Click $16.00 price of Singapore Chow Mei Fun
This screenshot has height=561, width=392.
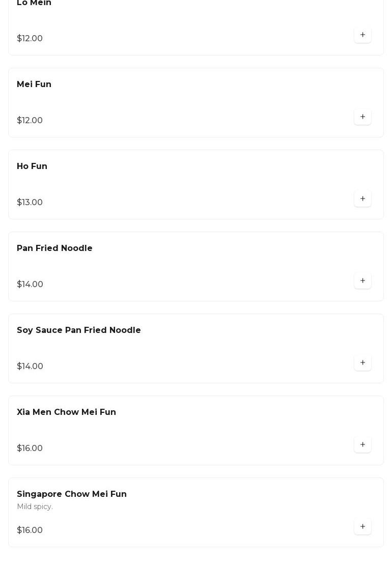click(30, 530)
